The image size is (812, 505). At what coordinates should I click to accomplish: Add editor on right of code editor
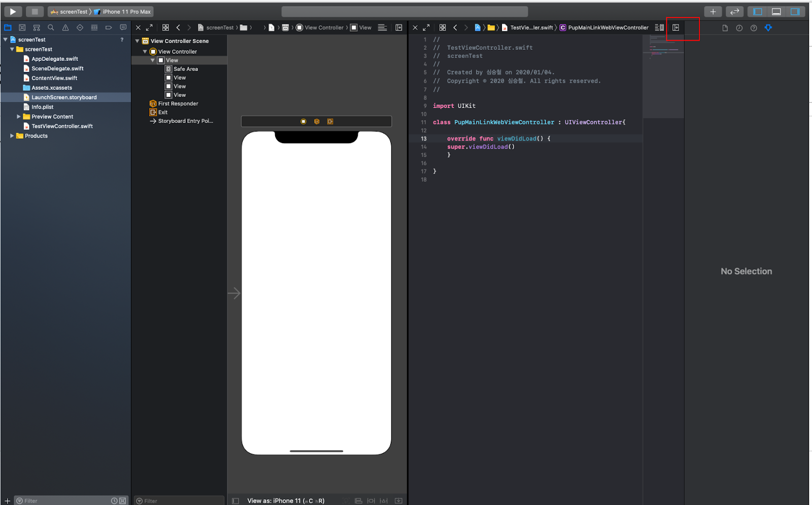coord(676,27)
